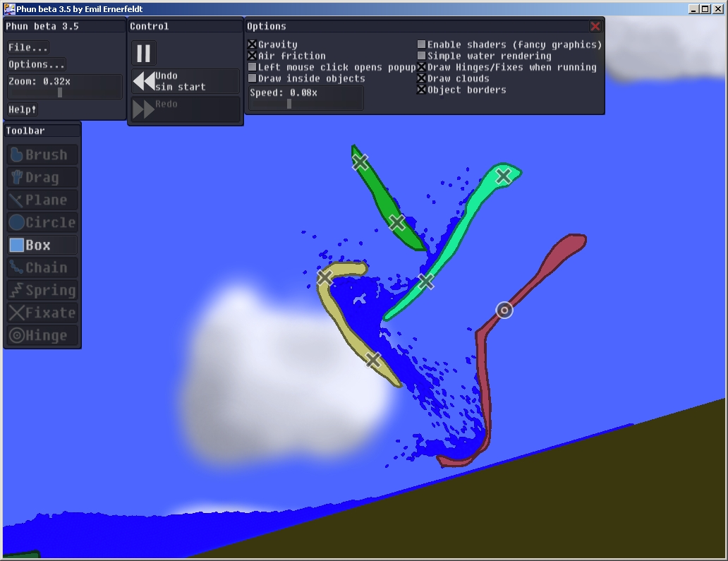Screen dimensions: 728x561
Task: Disable the Gravity checkbox
Action: tap(253, 44)
